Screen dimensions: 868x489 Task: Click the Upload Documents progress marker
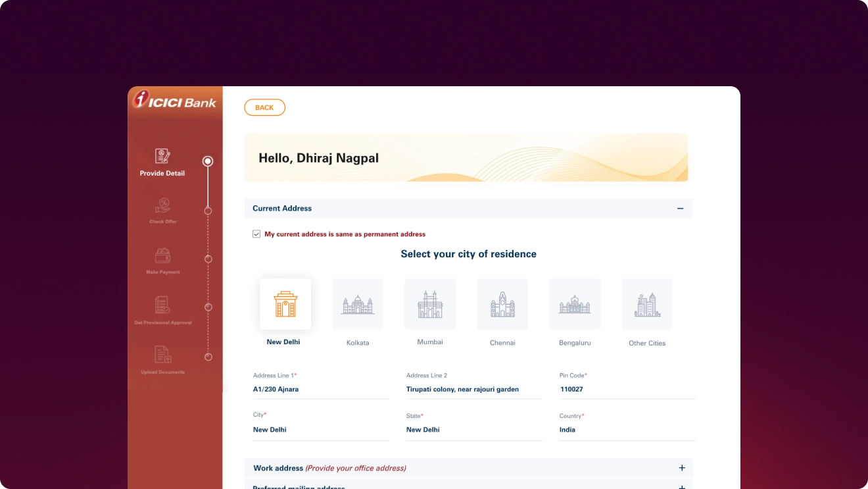tap(208, 357)
